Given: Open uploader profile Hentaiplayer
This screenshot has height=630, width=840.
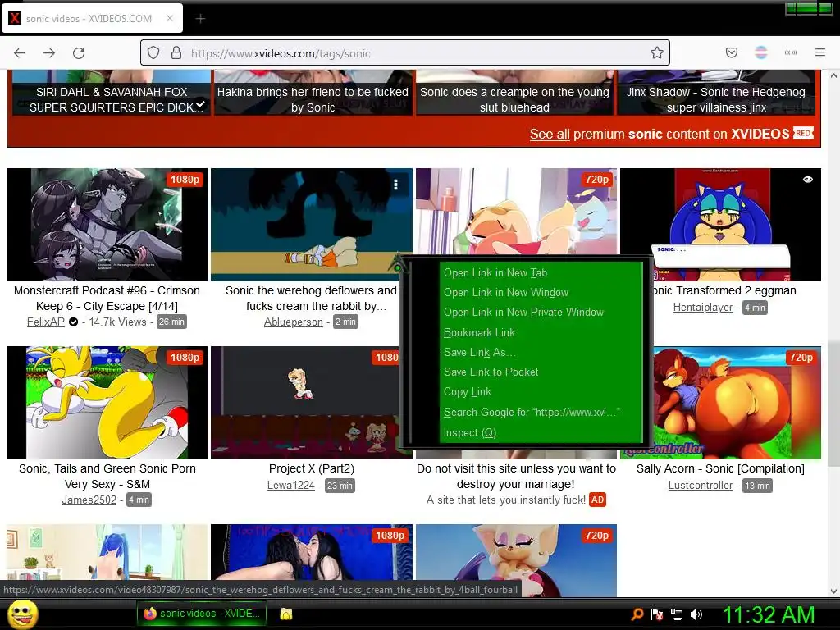Looking at the screenshot, I should point(703,308).
